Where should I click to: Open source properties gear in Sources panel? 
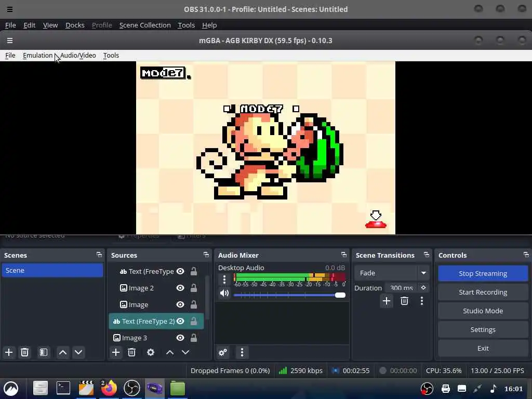[151, 352]
